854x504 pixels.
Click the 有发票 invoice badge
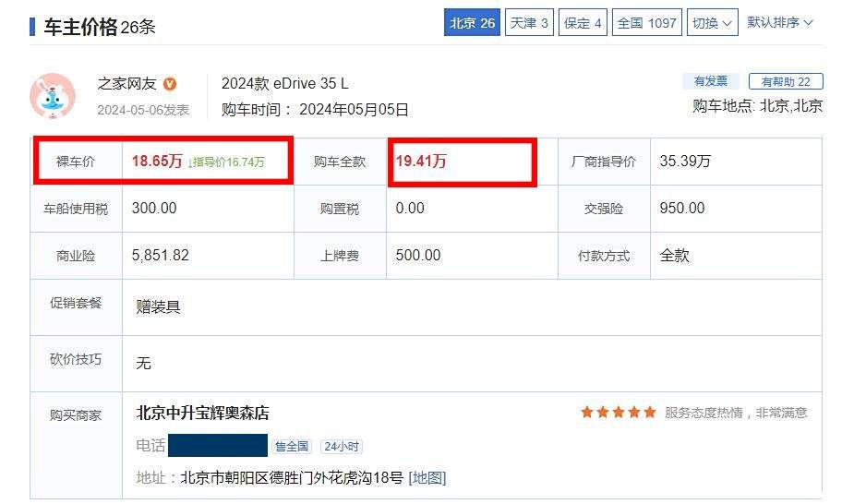tap(711, 81)
